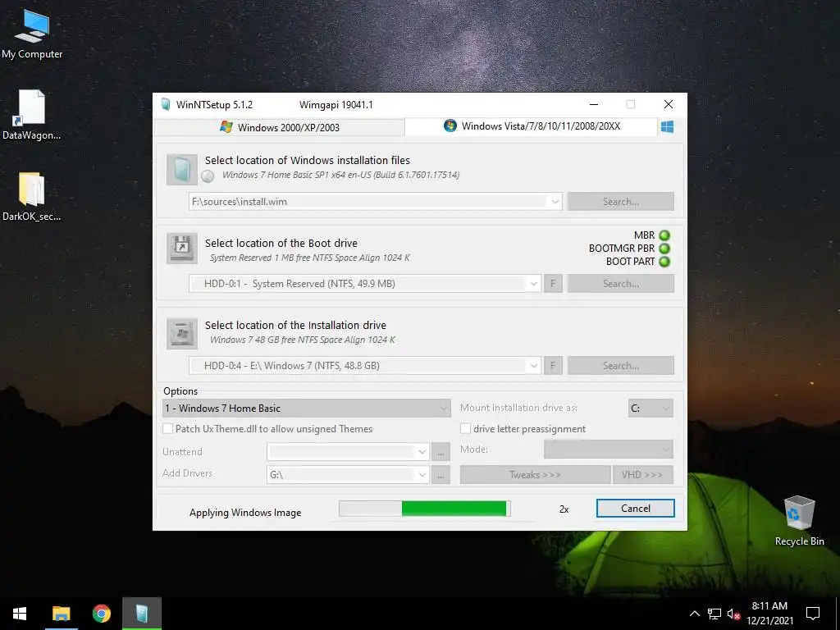Browse Add Drivers folder with ellipsis button
840x630 pixels.
441,475
